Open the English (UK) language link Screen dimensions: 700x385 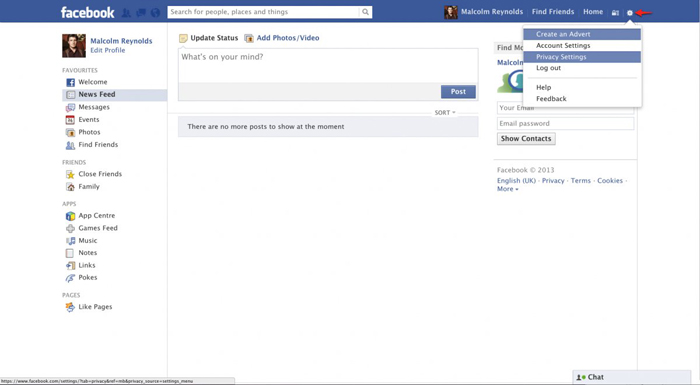pyautogui.click(x=516, y=180)
